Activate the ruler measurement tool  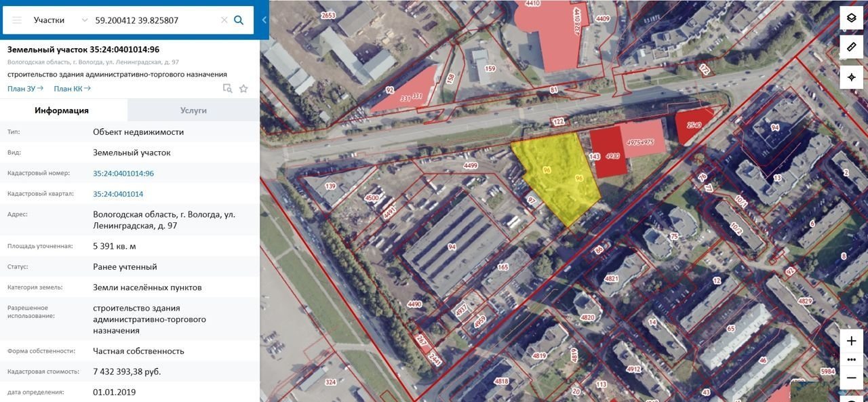pyautogui.click(x=852, y=47)
